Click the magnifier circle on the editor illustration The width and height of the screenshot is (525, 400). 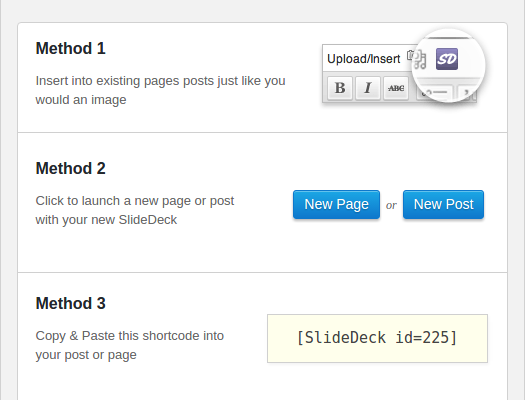[x=449, y=66]
